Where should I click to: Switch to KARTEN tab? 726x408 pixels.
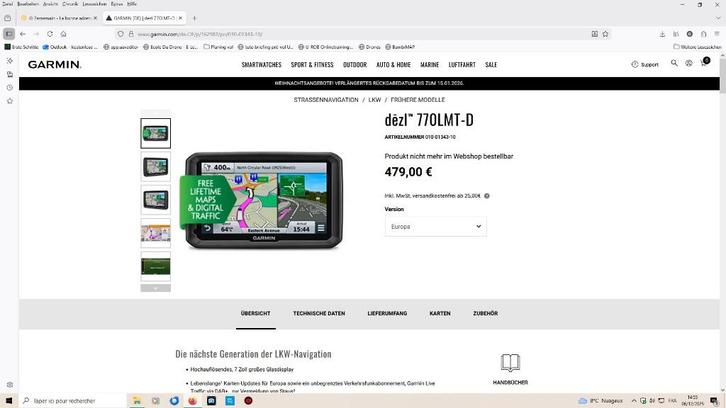click(440, 314)
